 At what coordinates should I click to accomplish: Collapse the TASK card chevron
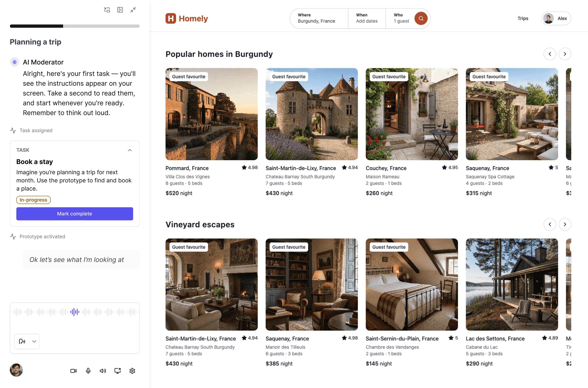130,150
